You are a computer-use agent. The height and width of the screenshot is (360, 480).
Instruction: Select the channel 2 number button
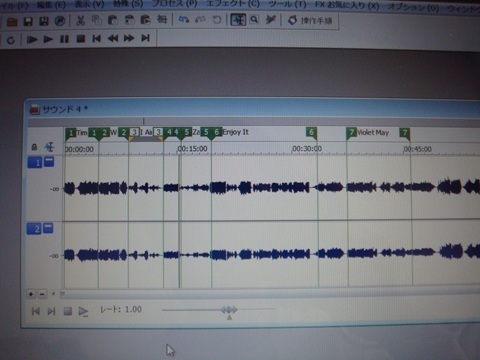click(x=34, y=229)
